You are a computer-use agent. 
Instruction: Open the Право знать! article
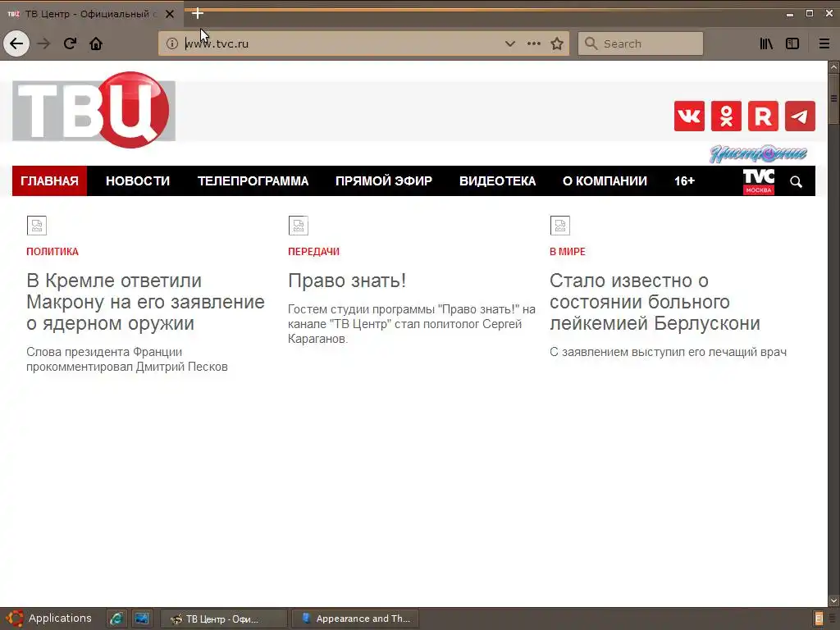(x=347, y=281)
